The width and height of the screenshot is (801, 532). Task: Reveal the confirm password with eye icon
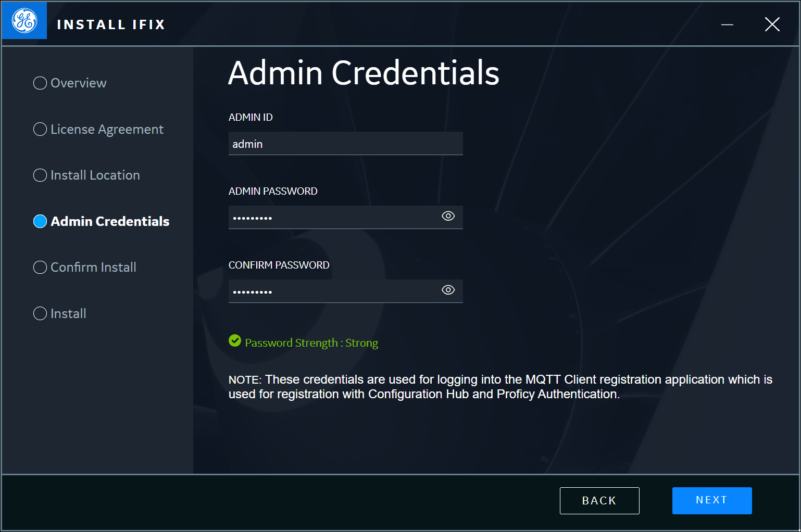click(448, 290)
